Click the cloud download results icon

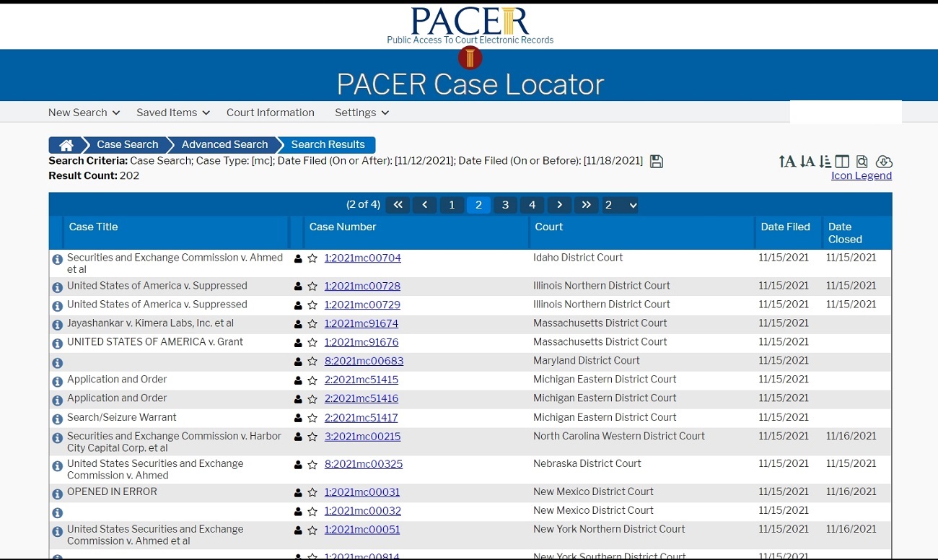(884, 162)
